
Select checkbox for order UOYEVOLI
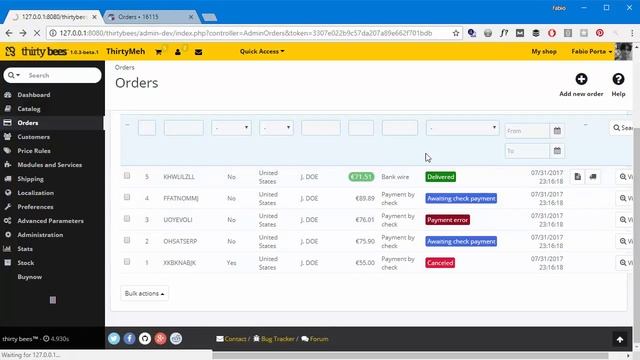click(127, 219)
